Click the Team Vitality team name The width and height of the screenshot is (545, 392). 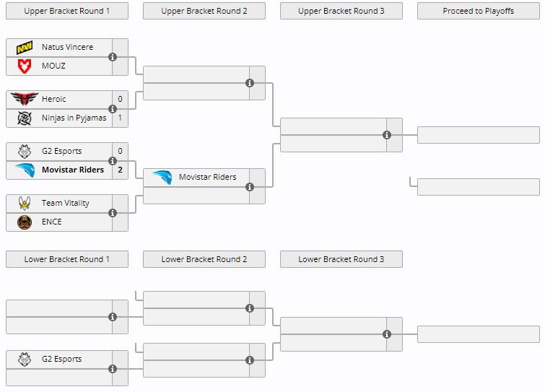(66, 204)
